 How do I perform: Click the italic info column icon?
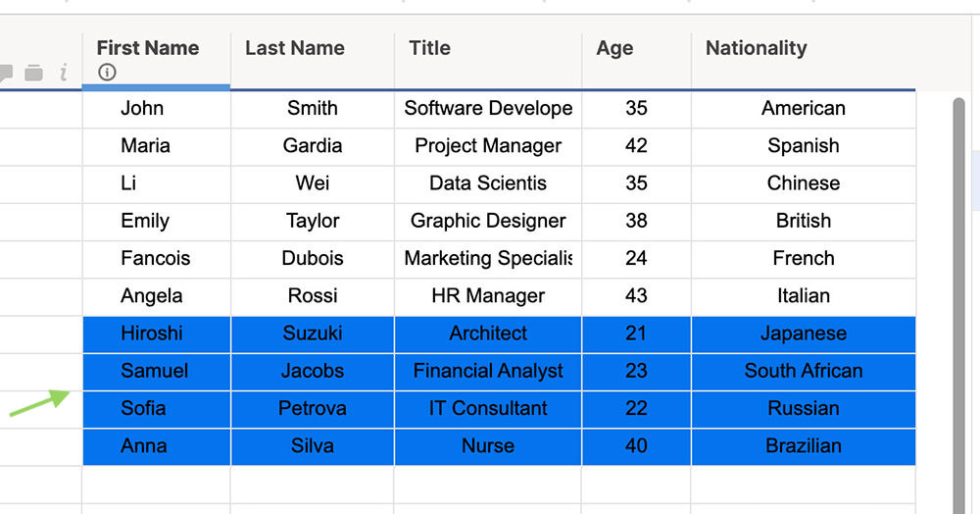63,74
